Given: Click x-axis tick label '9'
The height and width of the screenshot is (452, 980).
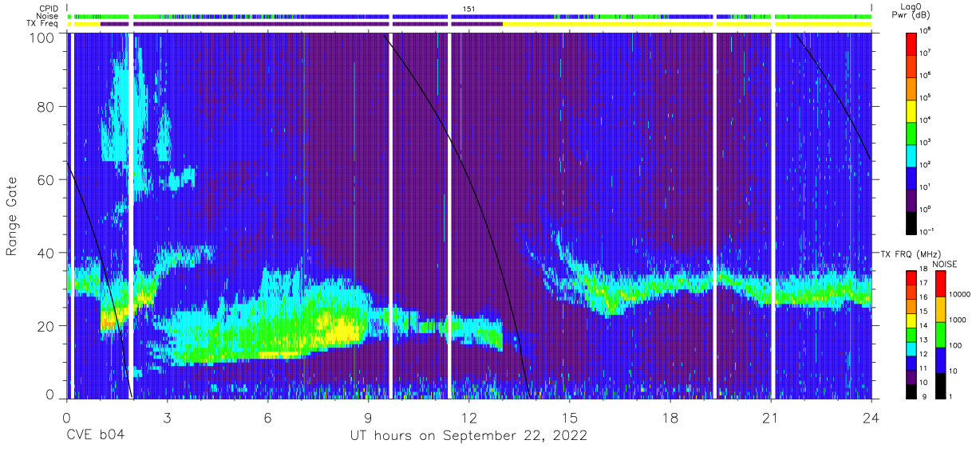Looking at the screenshot, I should [368, 418].
